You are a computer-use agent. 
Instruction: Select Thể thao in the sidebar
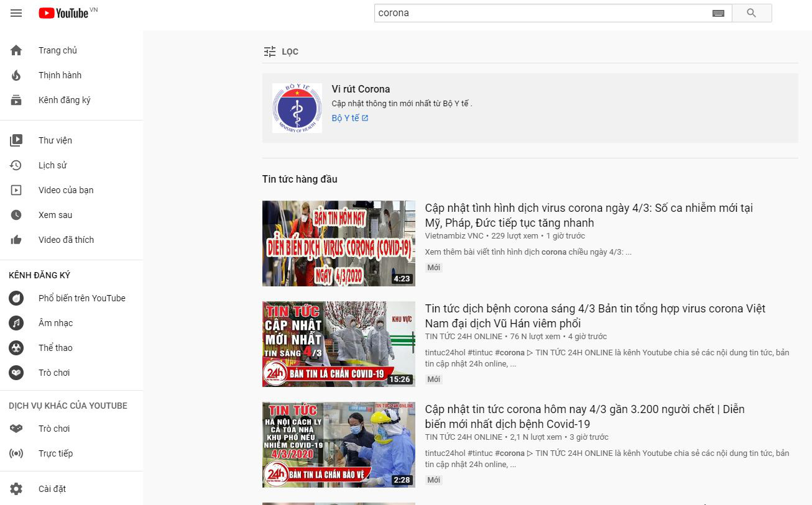click(72, 348)
